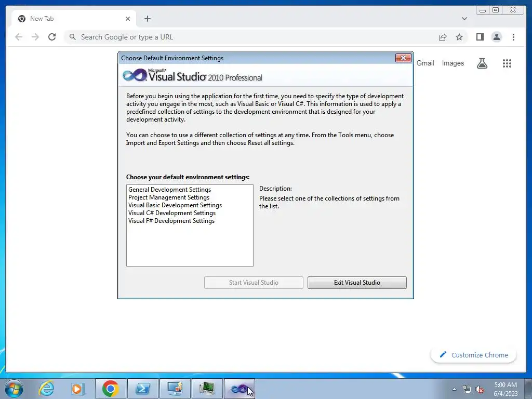
Task: Minimize the Chrome window
Action: tap(482, 10)
